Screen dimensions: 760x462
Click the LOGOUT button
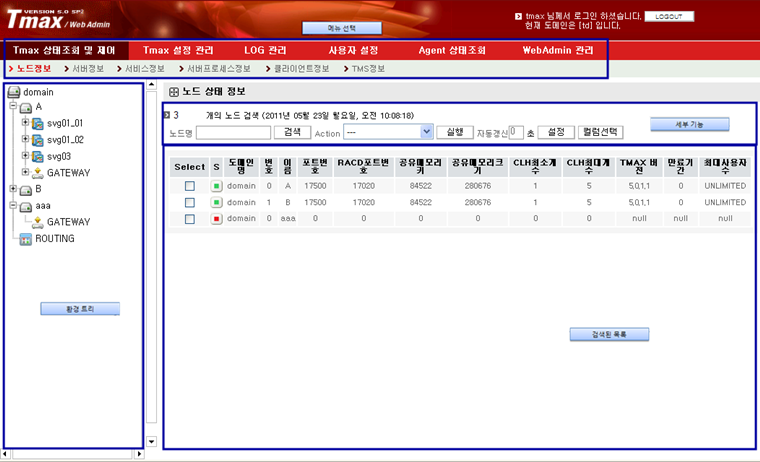click(x=669, y=16)
